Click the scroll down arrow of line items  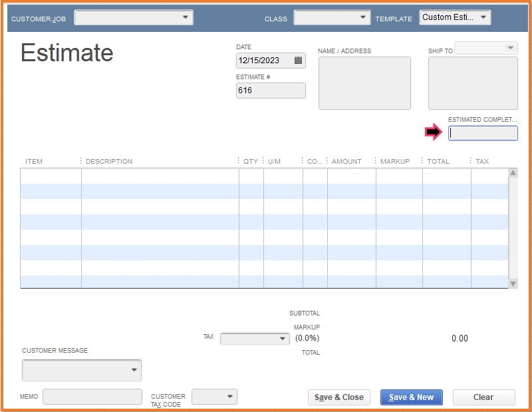[513, 284]
